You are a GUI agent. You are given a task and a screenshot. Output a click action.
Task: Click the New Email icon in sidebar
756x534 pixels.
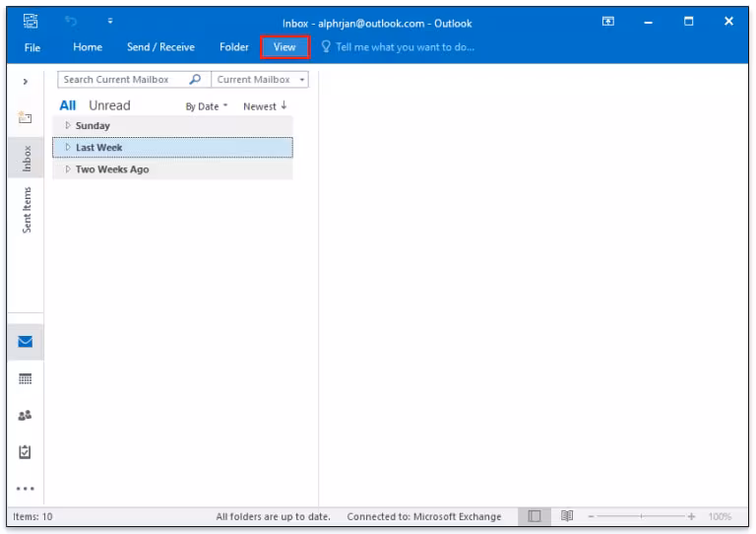coord(25,117)
